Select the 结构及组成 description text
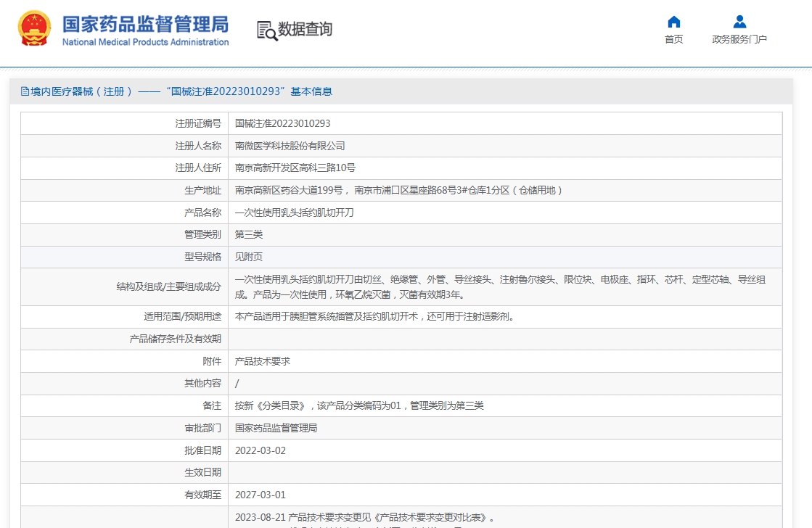This screenshot has height=528, width=812. coord(500,286)
